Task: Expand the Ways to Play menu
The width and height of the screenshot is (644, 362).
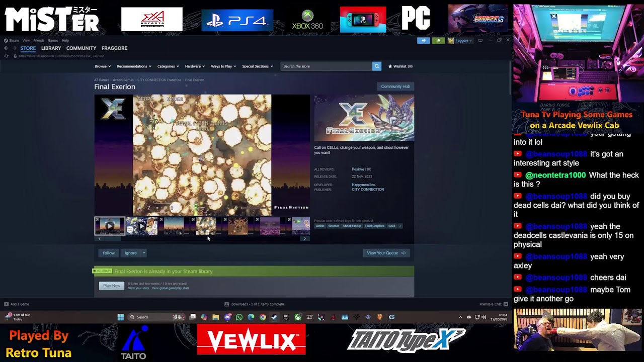Action: (x=223, y=66)
